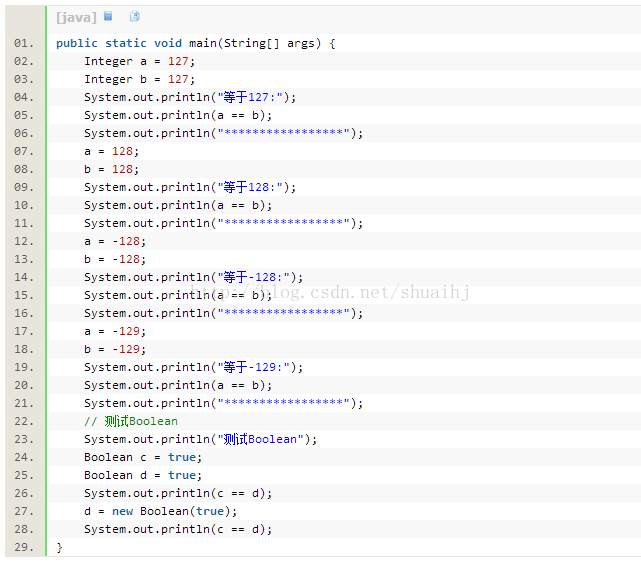
Task: Click the closing brace on line 29
Action: [x=60, y=547]
